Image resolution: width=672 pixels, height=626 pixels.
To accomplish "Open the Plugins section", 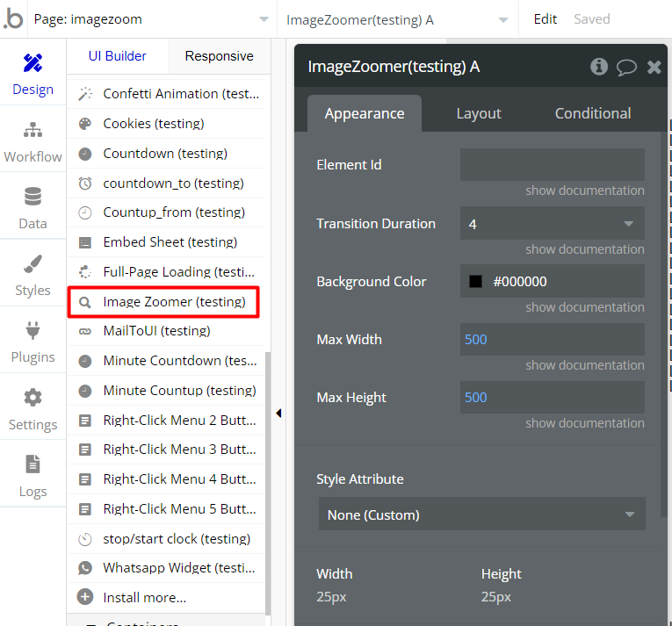I will tap(33, 342).
